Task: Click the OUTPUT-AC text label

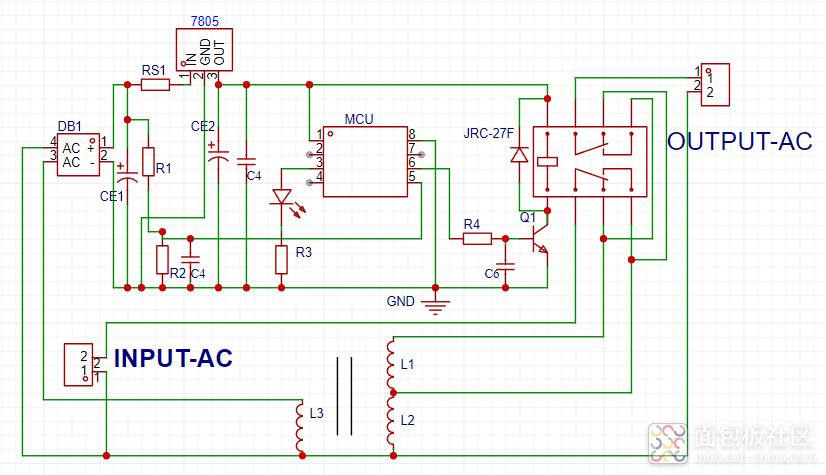Action: tap(740, 142)
